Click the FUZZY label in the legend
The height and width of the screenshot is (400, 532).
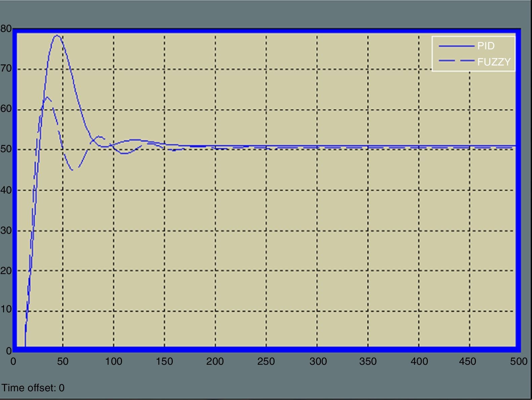(x=494, y=62)
